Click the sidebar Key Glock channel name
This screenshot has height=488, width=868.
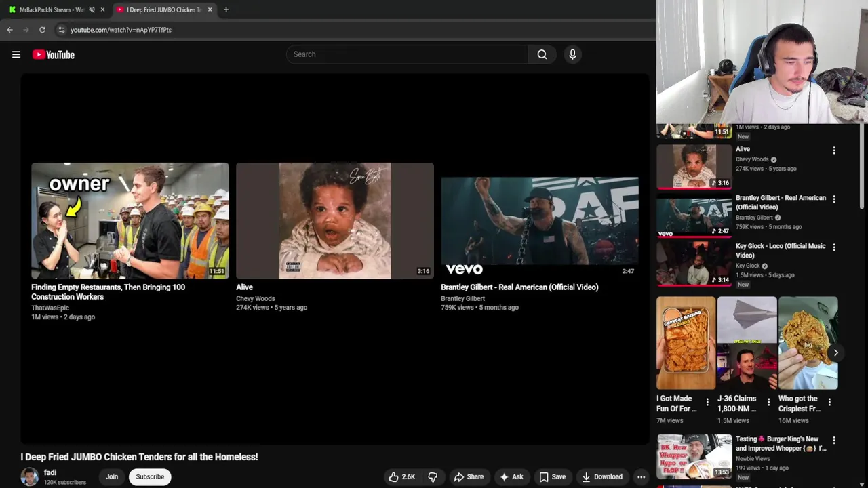click(x=748, y=266)
